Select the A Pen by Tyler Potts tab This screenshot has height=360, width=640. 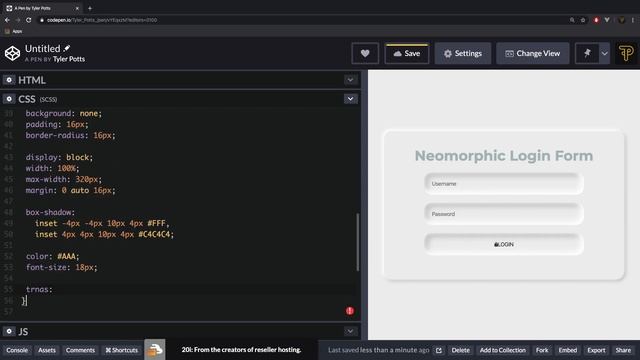42,8
